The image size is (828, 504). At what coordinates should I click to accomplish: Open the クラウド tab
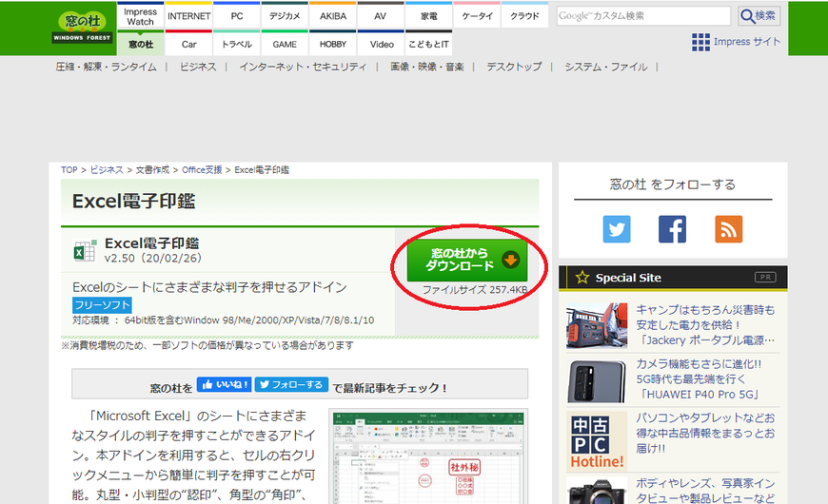tap(525, 16)
